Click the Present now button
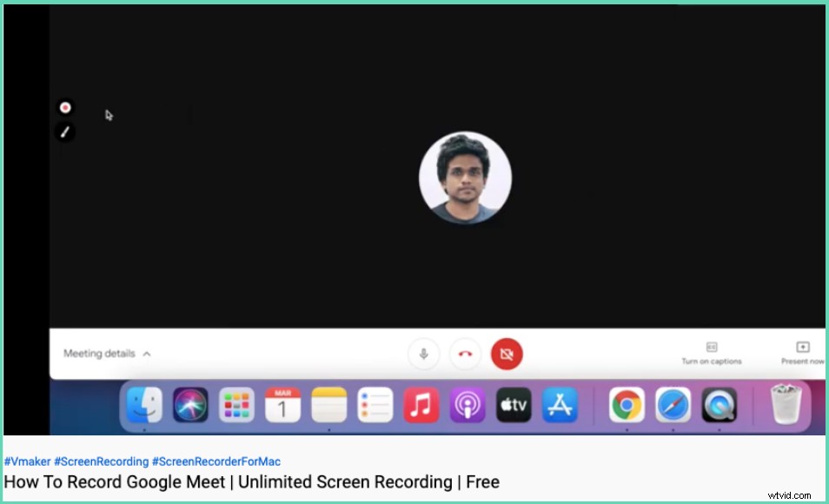This screenshot has width=829, height=504. pyautogui.click(x=801, y=354)
